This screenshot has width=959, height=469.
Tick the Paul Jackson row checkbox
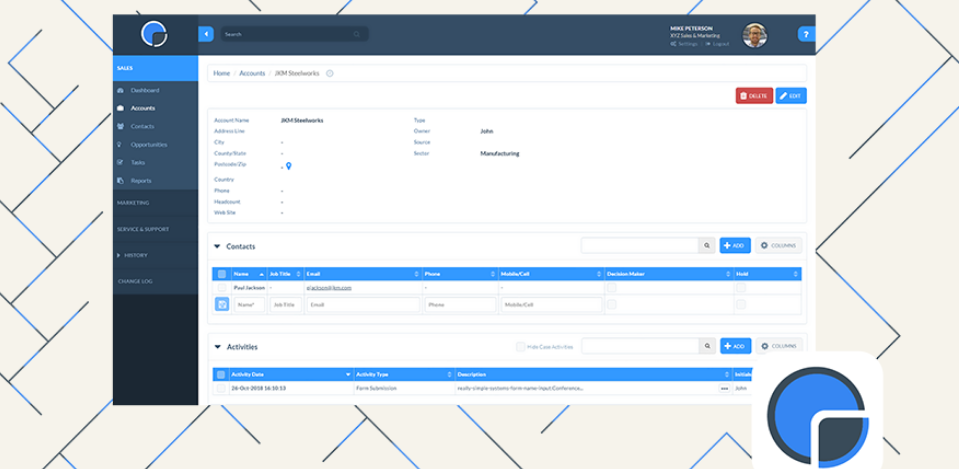(221, 288)
